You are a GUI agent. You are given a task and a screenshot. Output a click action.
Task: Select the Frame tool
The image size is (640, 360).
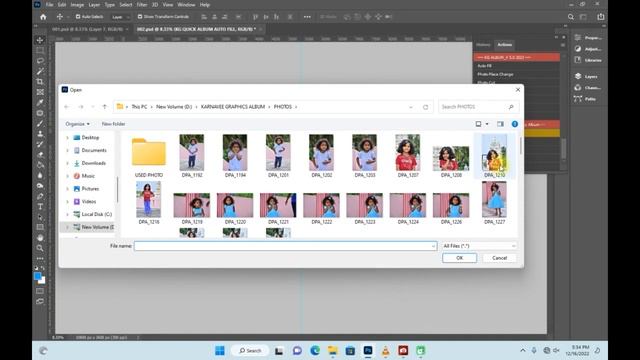[x=40, y=92]
